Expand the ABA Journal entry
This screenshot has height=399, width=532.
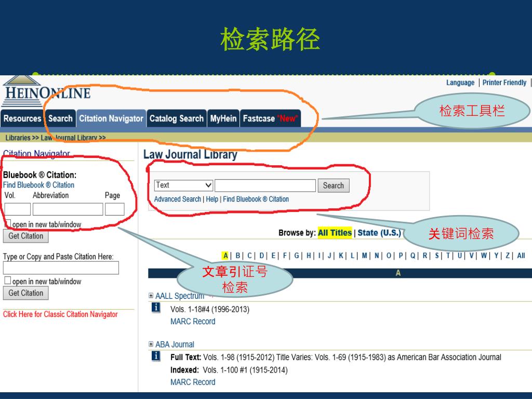point(151,344)
